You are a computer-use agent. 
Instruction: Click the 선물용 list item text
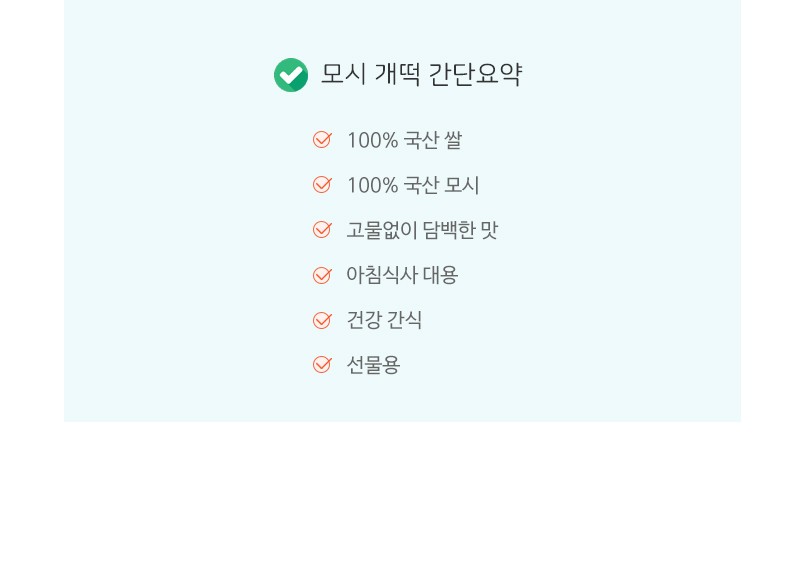click(373, 365)
